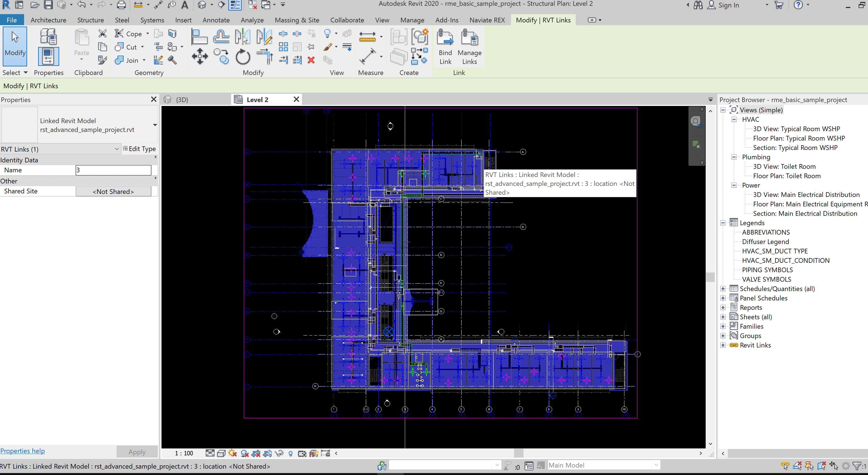The image size is (868, 475).
Task: Click the red Delete X icon
Action: click(311, 60)
